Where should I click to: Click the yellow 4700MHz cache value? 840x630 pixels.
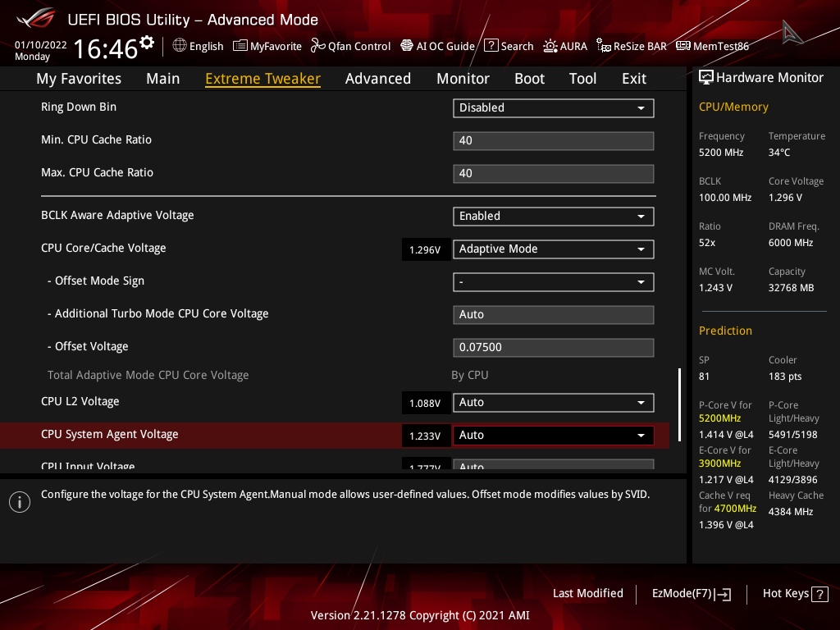click(x=734, y=509)
